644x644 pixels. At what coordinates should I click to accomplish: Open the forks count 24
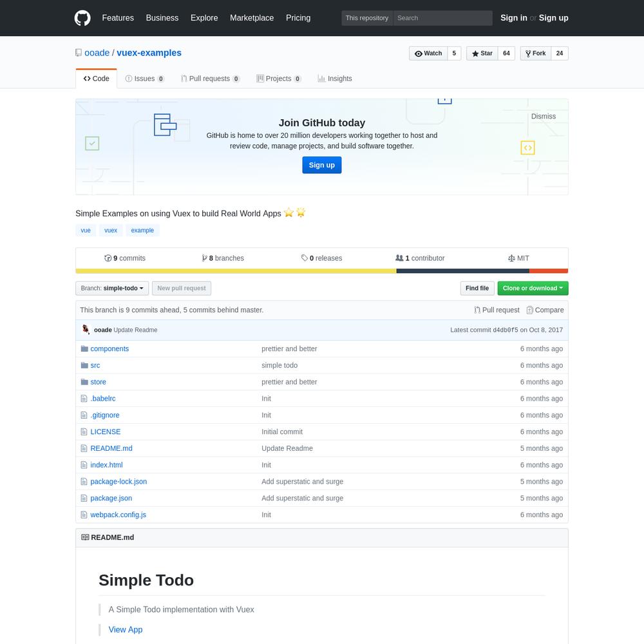pyautogui.click(x=560, y=53)
